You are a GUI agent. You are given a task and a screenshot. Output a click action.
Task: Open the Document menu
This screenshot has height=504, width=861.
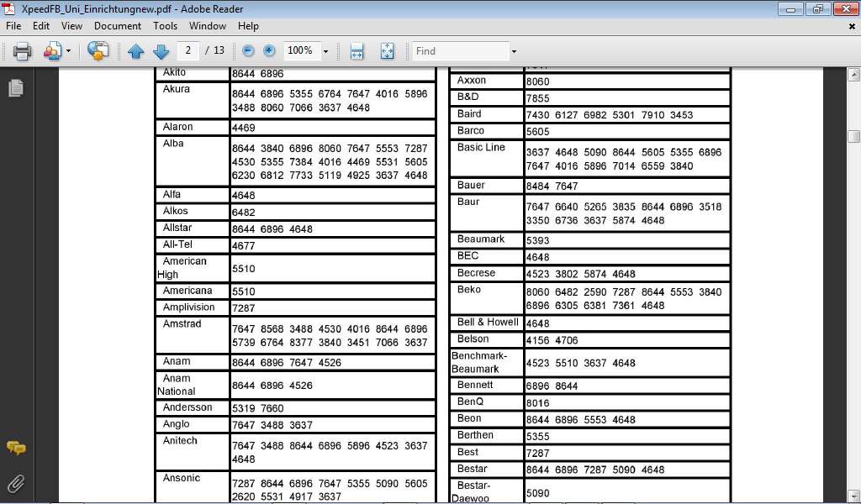118,26
